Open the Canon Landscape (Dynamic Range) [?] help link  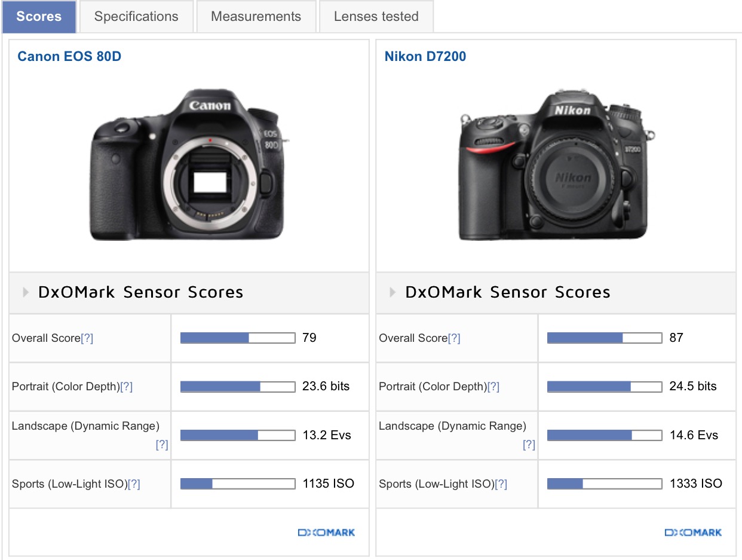pyautogui.click(x=162, y=445)
